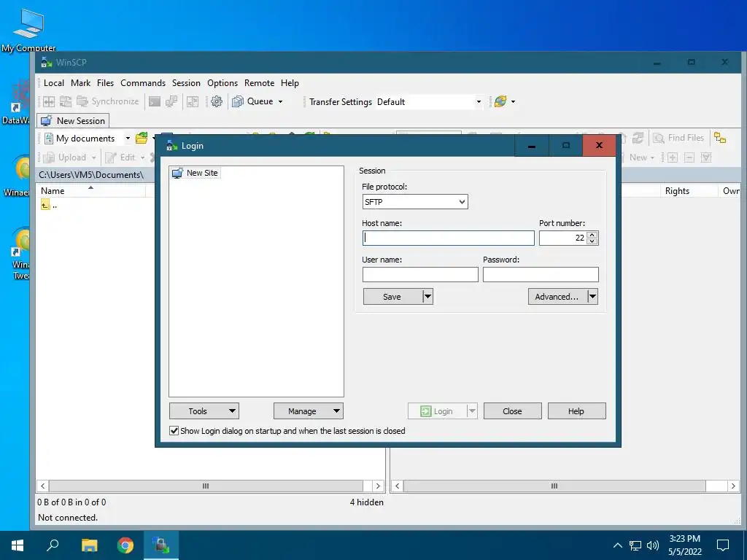
Task: Open the Mark menu
Action: (80, 83)
